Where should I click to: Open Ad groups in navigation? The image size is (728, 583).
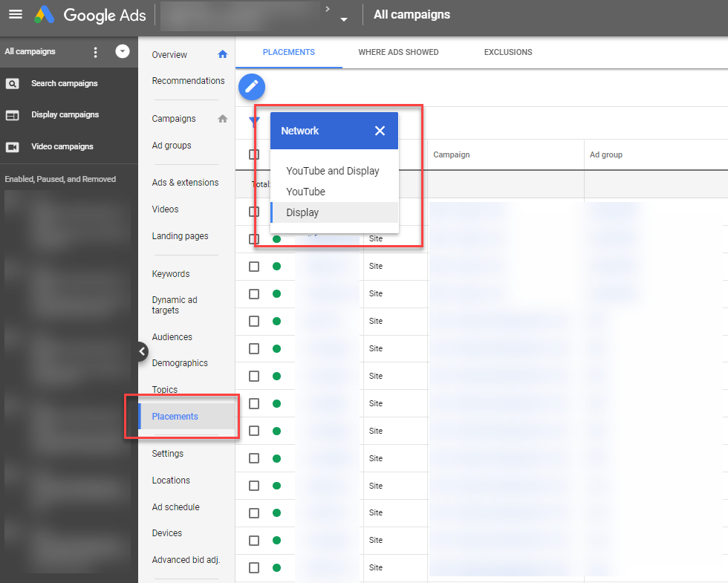point(172,146)
